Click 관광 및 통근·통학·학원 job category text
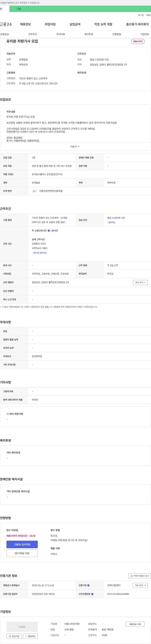 pos(52,166)
